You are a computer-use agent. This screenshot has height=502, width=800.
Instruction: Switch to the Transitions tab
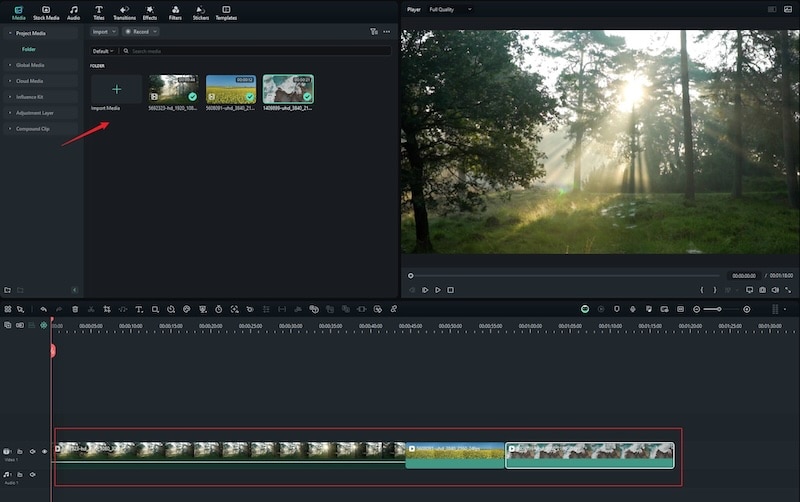[x=124, y=12]
